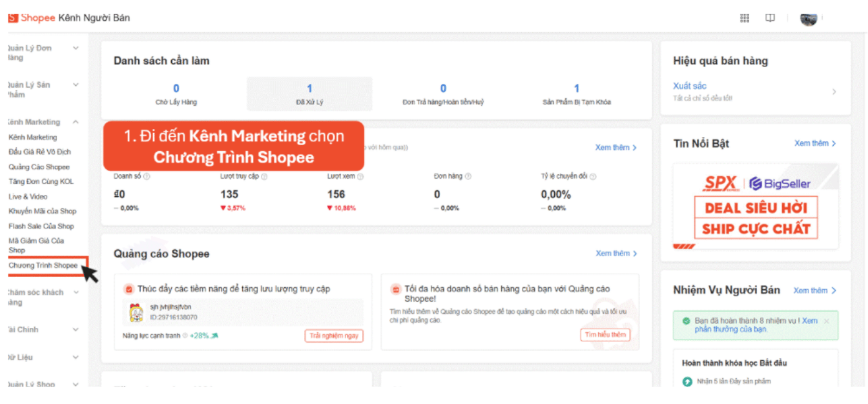This screenshot has width=868, height=404.
Task: Collapse the Kênh Marketing sidebar section
Action: (76, 122)
